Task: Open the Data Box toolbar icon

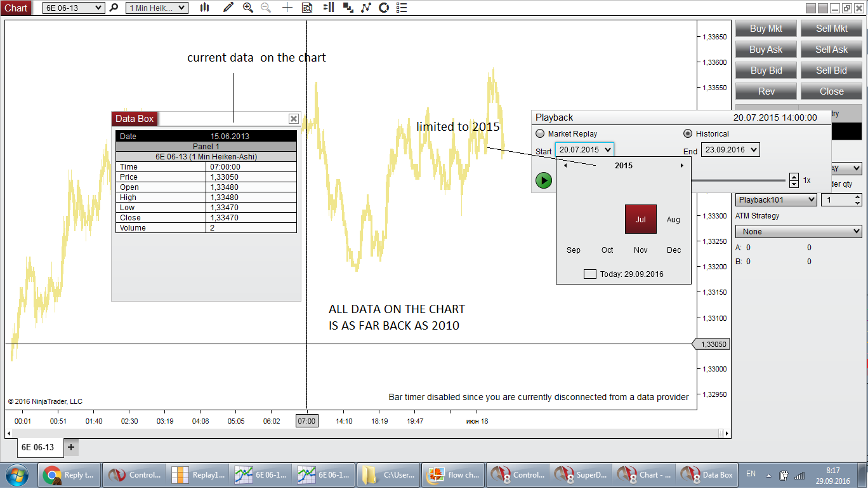Action: point(307,8)
